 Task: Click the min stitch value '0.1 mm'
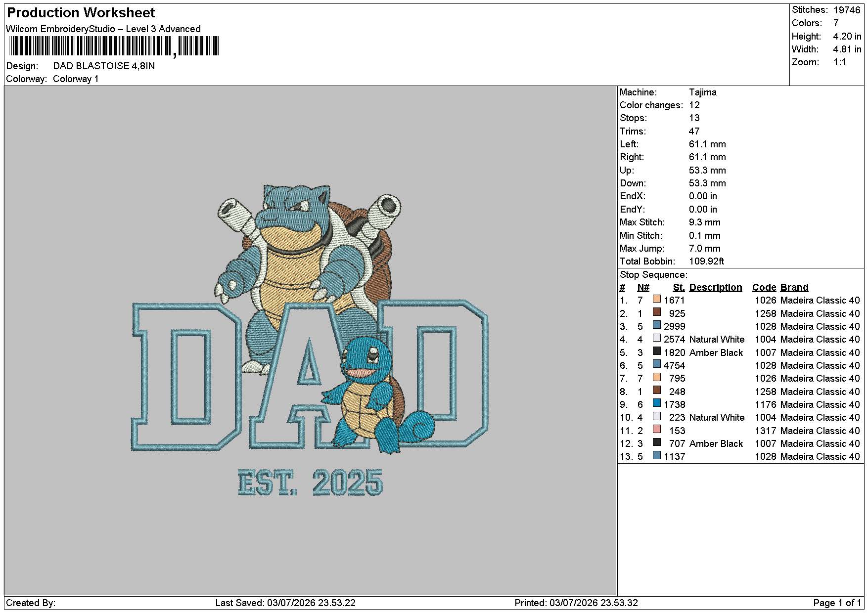705,236
